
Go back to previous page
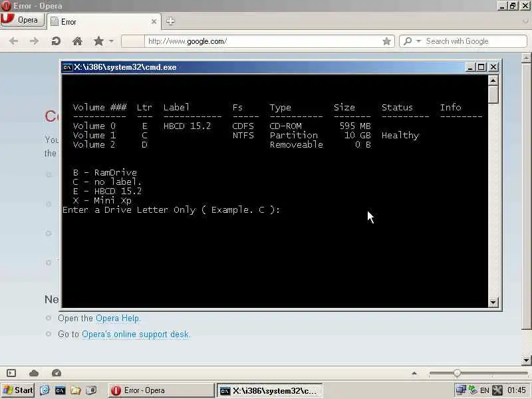[13, 41]
